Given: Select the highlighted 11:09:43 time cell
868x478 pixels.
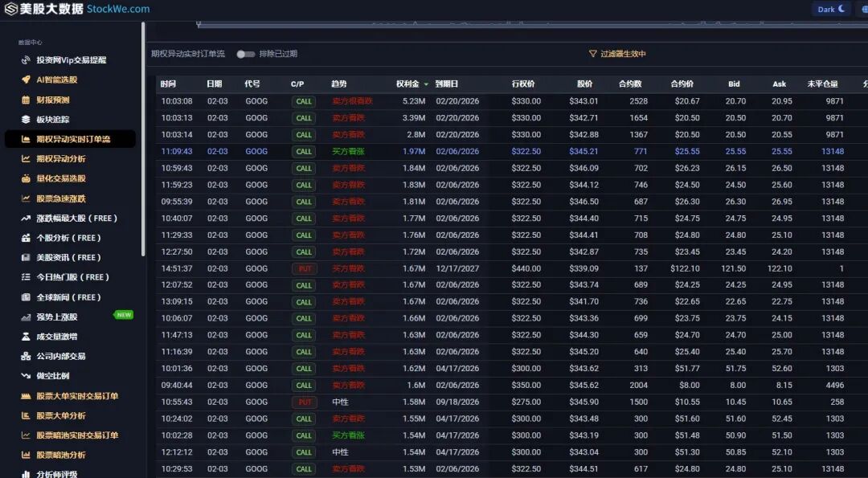Looking at the screenshot, I should (x=177, y=151).
